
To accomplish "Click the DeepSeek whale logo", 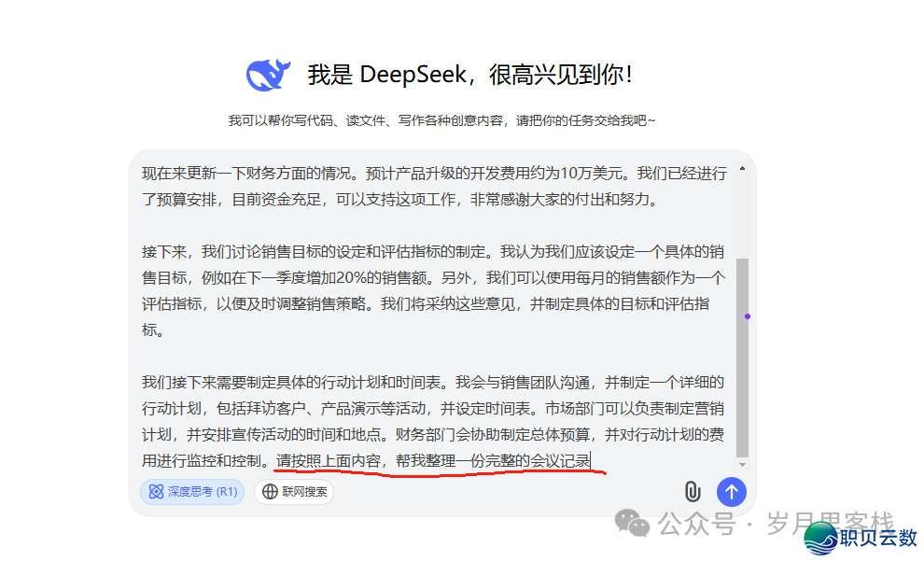I will (268, 75).
